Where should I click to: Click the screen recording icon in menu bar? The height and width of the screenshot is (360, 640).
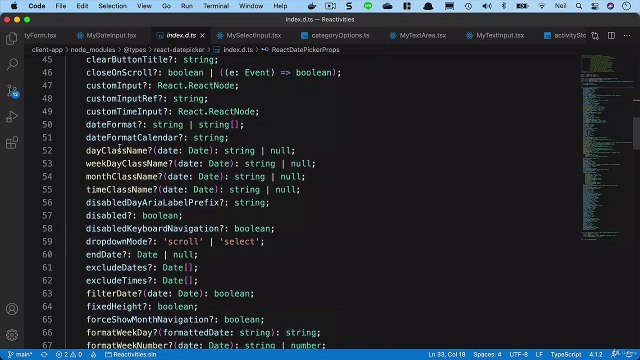pyautogui.click(x=330, y=6)
